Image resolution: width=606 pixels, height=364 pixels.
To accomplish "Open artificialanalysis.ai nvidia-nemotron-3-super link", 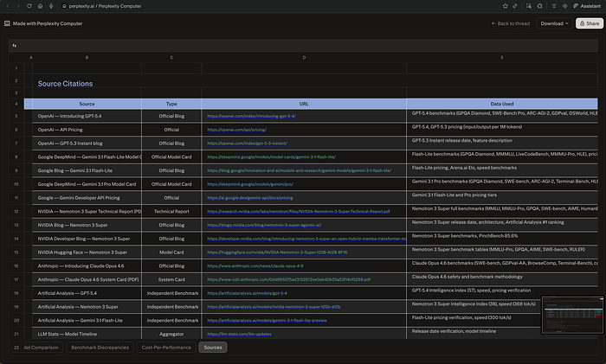I will pyautogui.click(x=274, y=307).
